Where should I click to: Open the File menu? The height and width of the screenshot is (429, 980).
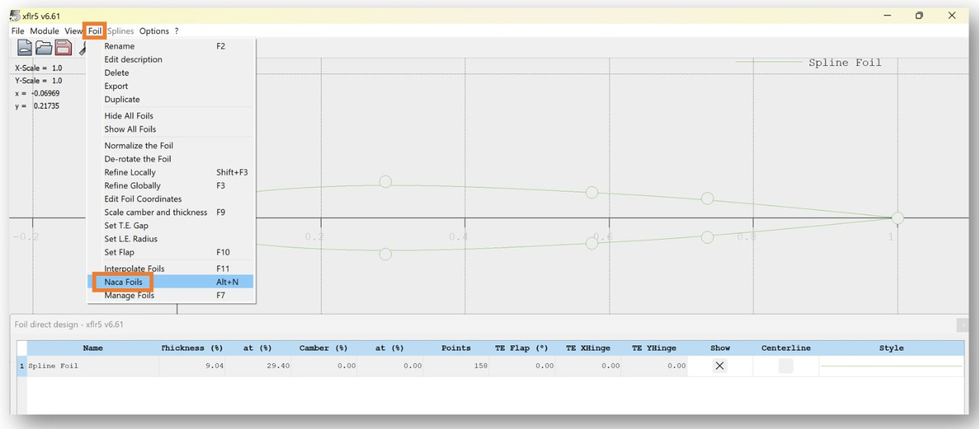[18, 31]
